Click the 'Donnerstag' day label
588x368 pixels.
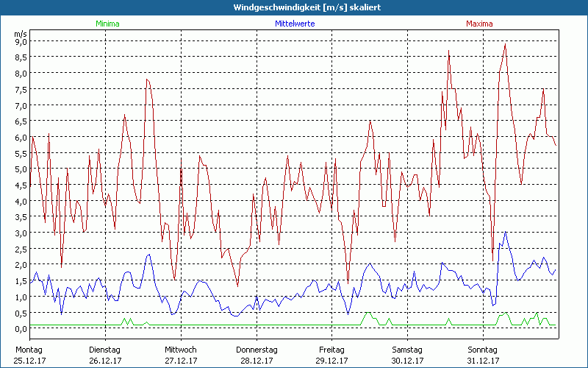pyautogui.click(x=257, y=350)
